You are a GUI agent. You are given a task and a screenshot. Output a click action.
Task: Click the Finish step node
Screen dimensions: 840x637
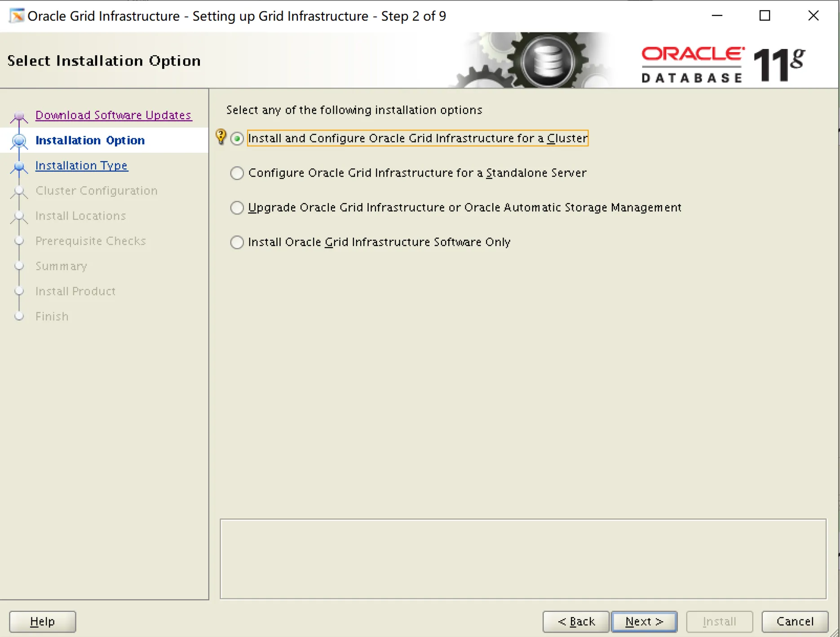(x=19, y=316)
